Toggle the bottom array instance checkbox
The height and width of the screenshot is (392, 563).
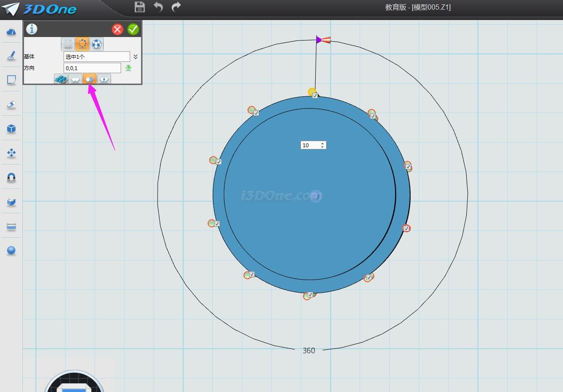(x=310, y=295)
